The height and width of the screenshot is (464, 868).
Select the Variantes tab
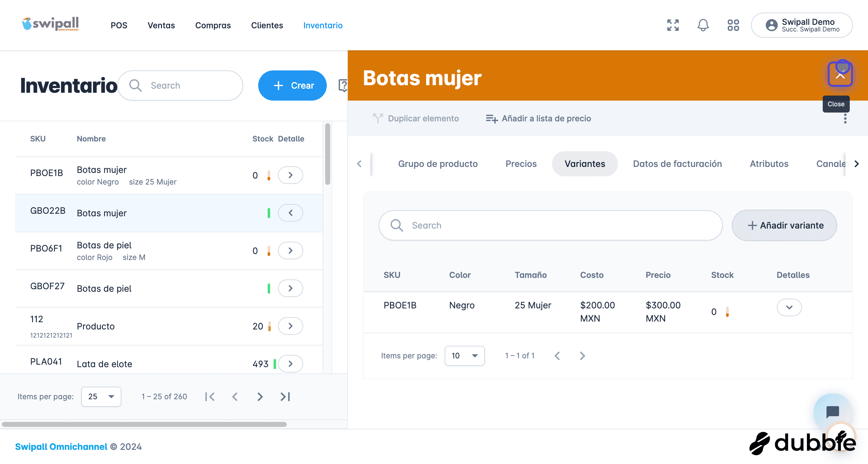(x=585, y=164)
